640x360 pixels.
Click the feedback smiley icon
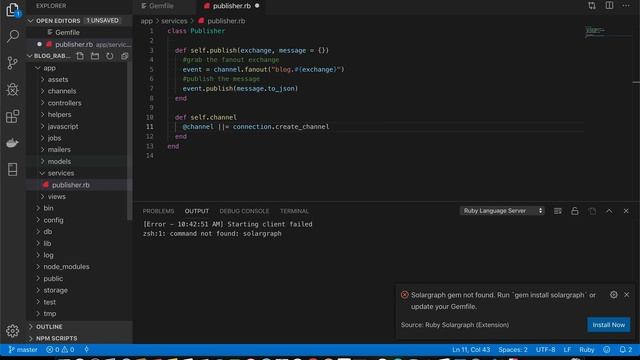pos(607,350)
